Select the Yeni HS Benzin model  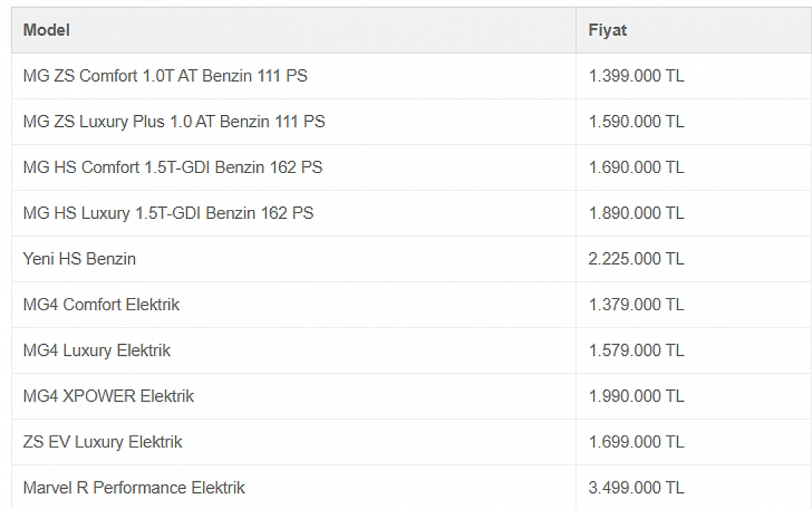[x=80, y=259]
